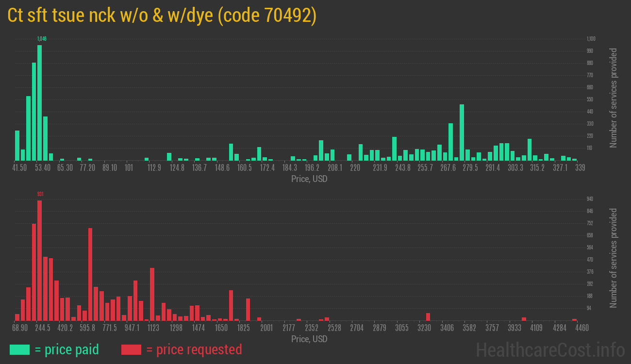Click the red price requested legend swatch
The image size is (631, 364).
pos(131,349)
